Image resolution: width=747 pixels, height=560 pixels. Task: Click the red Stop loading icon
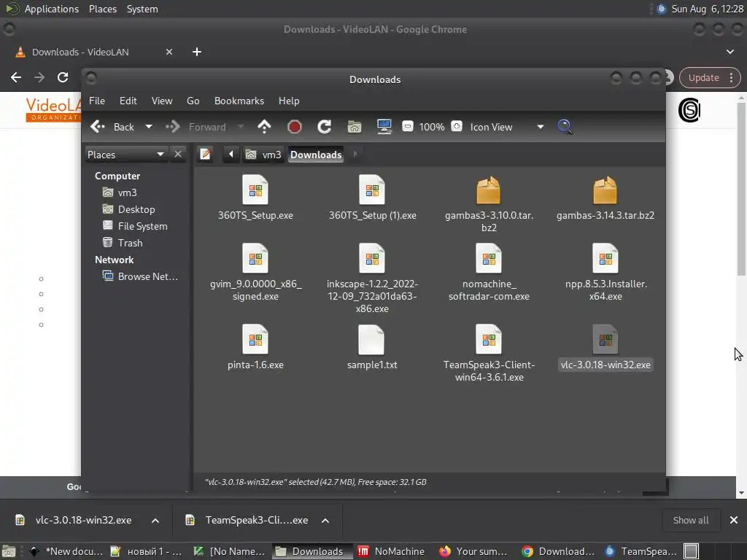point(295,127)
